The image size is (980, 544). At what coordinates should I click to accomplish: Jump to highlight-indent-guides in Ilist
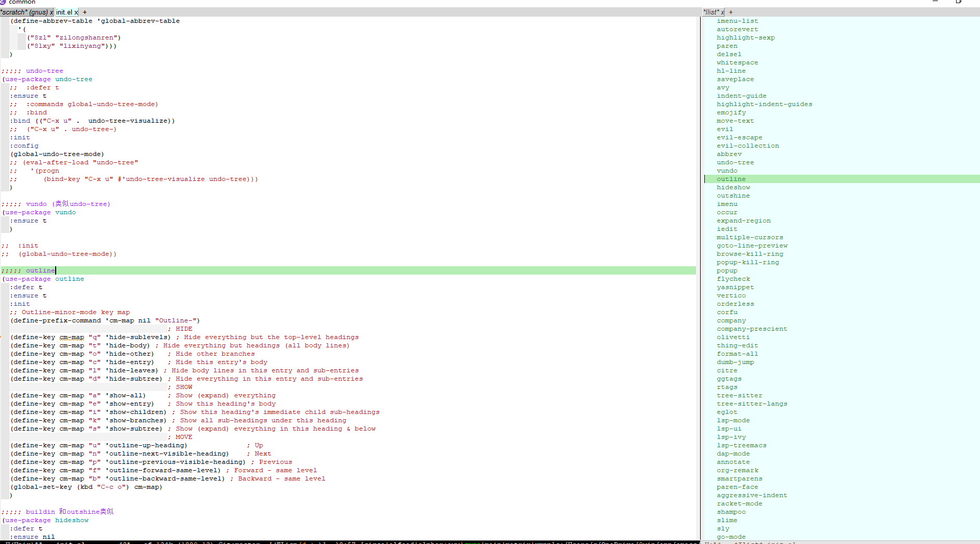[764, 104]
